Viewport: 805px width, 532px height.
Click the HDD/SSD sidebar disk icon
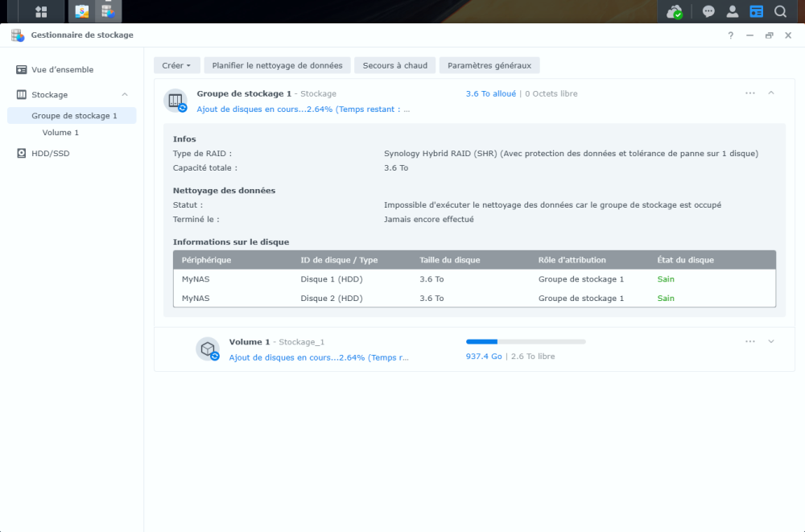pos(22,153)
